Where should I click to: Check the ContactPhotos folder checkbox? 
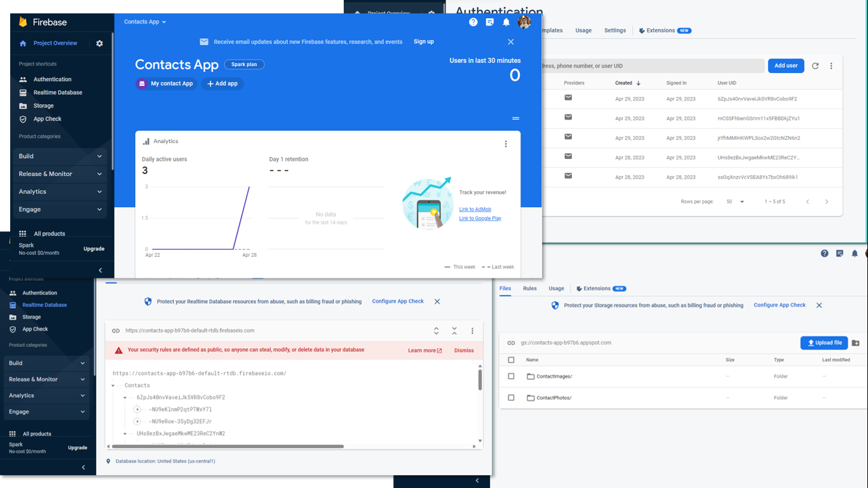tap(511, 397)
